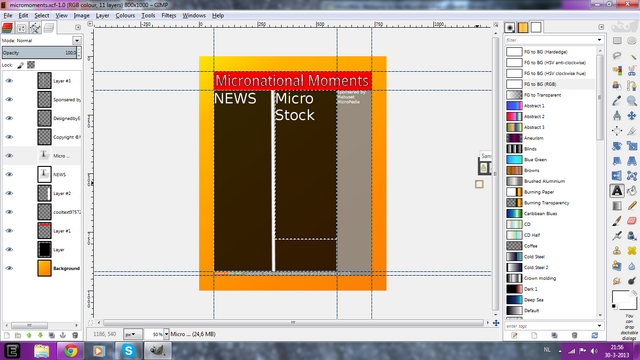Select the Clone stamp tool
Image resolution: width=640 pixels, height=360 pixels.
[617, 251]
